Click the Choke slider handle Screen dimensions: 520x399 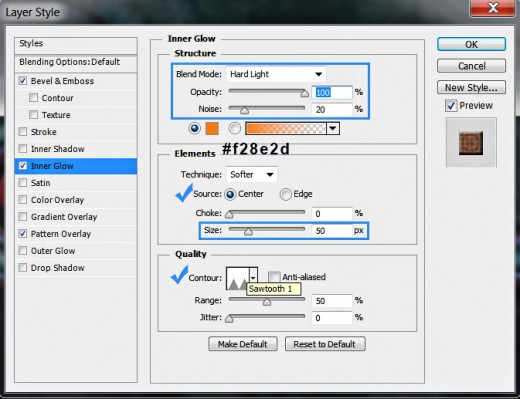(229, 214)
